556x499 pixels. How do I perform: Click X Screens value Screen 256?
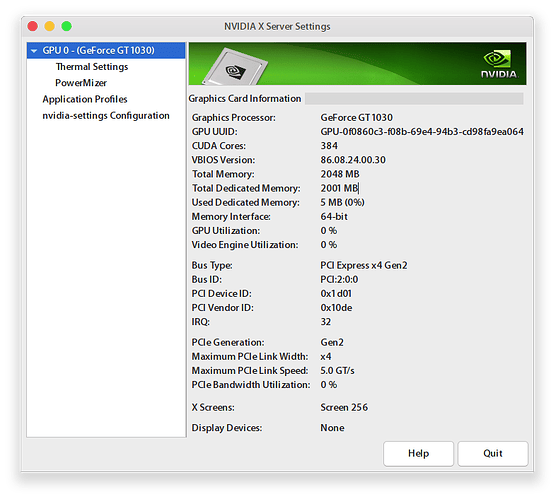[x=344, y=407]
